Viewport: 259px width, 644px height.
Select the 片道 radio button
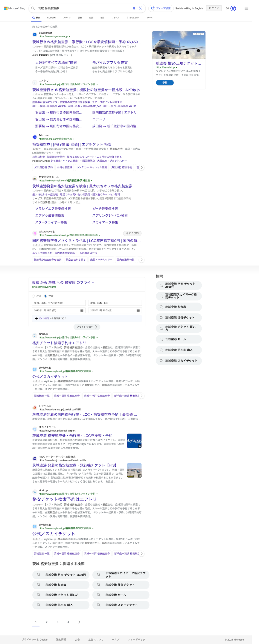(34, 296)
